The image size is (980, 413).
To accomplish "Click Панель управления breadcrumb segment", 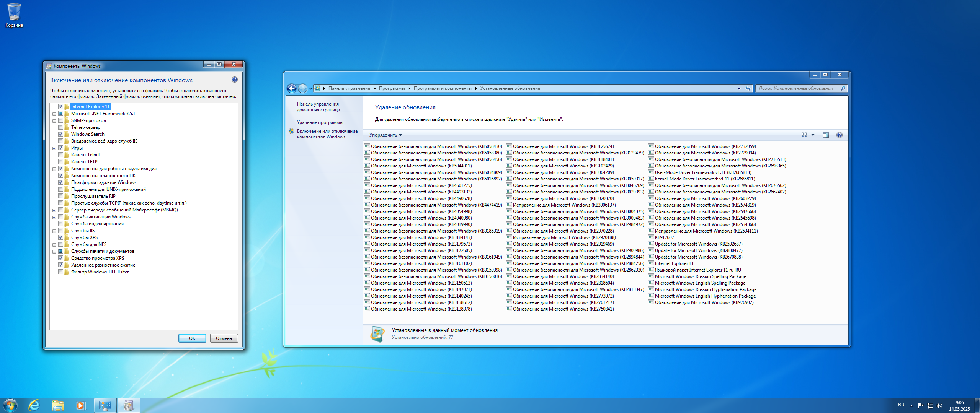I will (x=349, y=88).
